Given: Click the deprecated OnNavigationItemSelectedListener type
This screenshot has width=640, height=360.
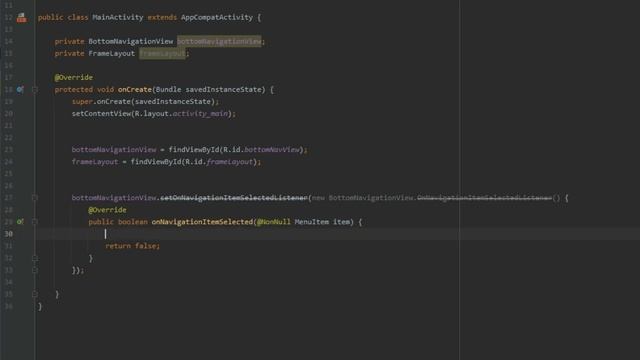Looking at the screenshot, I should [x=484, y=198].
